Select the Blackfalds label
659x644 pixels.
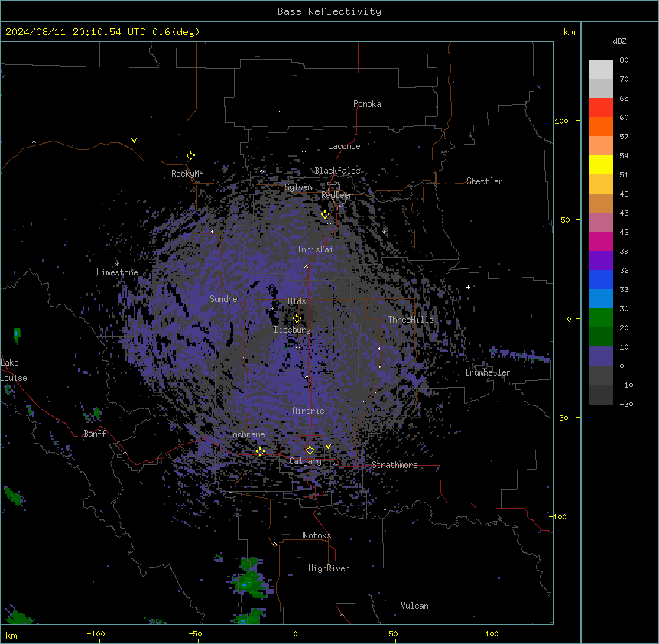[337, 171]
